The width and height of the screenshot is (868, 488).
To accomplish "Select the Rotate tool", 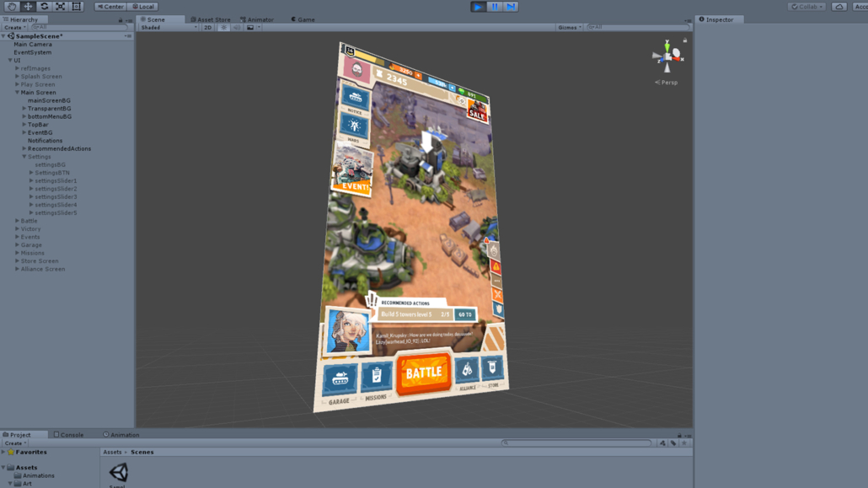I will click(x=45, y=7).
